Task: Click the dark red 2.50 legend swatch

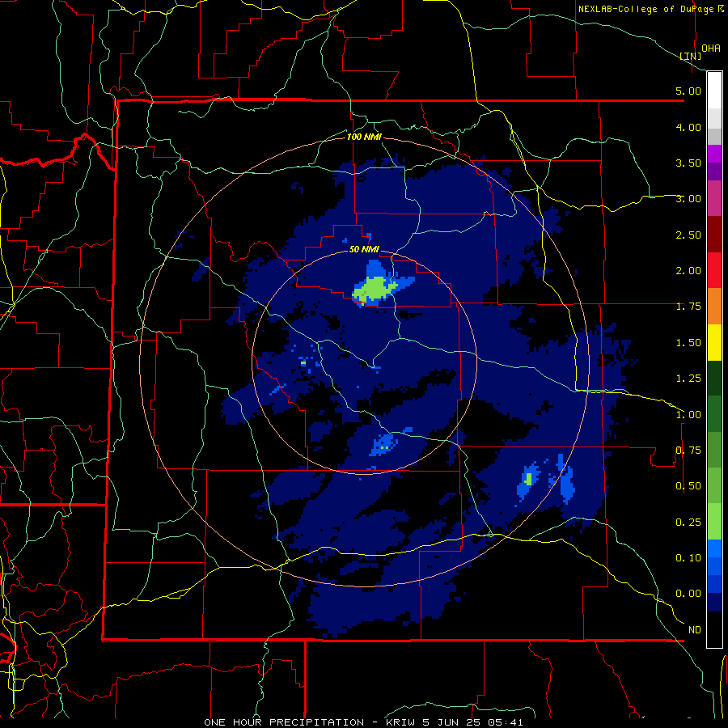Action: 714,235
